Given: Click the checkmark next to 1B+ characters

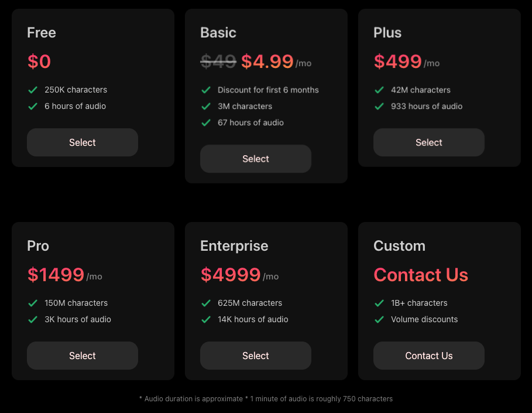Looking at the screenshot, I should (x=379, y=303).
